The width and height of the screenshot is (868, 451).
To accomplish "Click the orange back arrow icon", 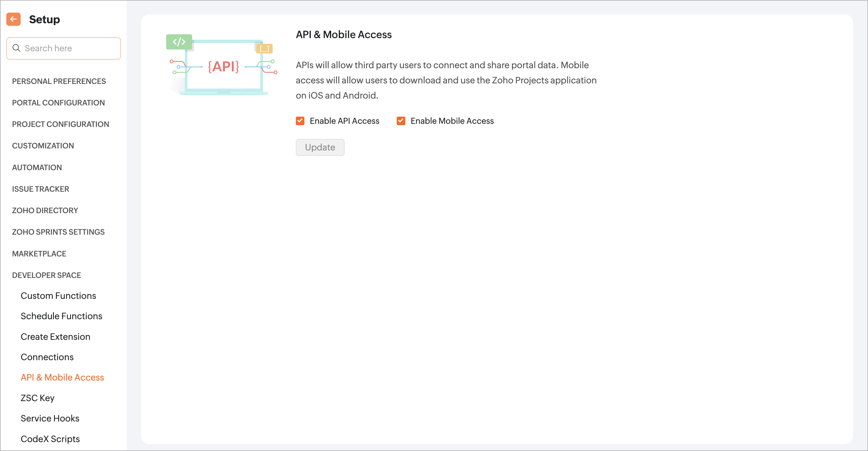I will 13,19.
